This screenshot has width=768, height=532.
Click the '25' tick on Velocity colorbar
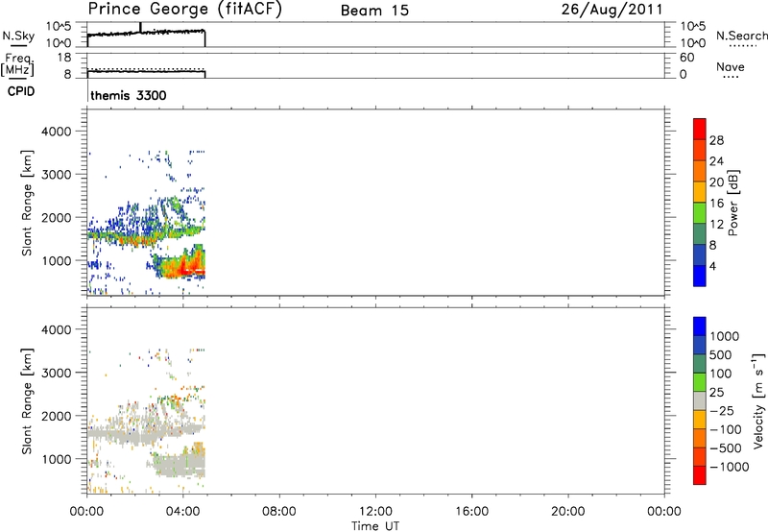tap(717, 393)
